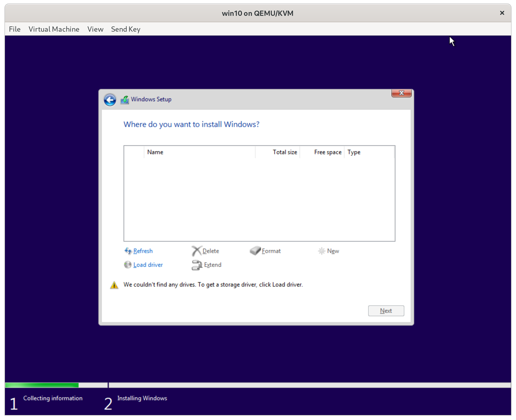Viewport: 516px width, 420px height.
Task: Click the New partition icon
Action: (x=322, y=251)
